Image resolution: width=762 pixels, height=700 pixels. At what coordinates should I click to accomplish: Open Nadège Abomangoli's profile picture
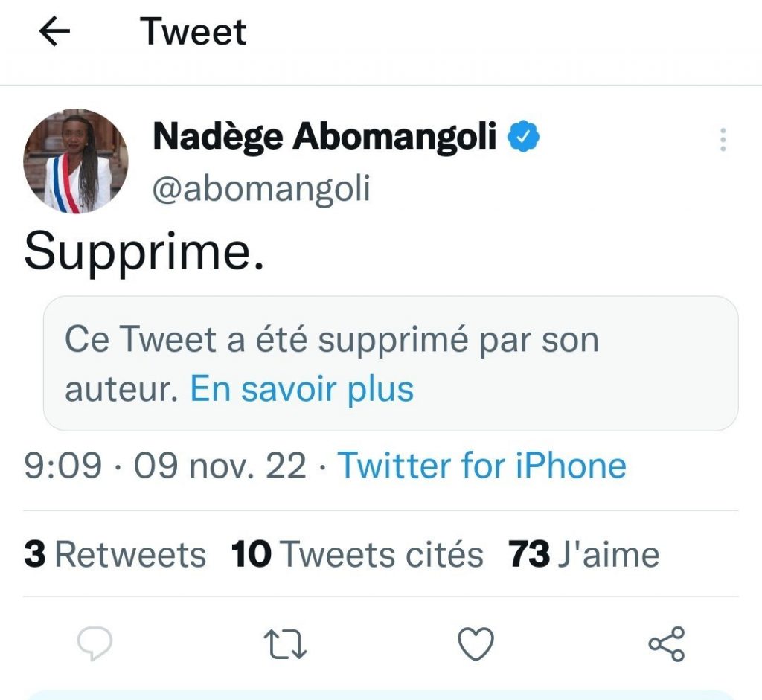tap(76, 161)
